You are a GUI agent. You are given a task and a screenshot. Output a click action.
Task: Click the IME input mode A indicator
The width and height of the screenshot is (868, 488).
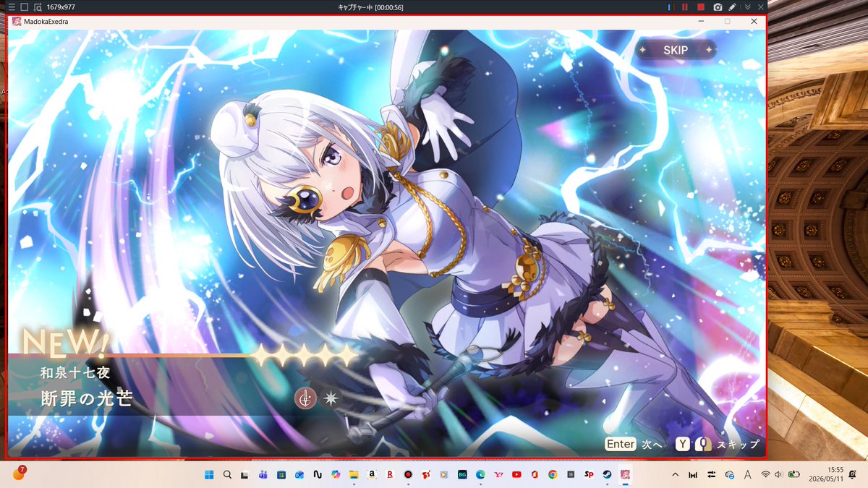point(748,475)
